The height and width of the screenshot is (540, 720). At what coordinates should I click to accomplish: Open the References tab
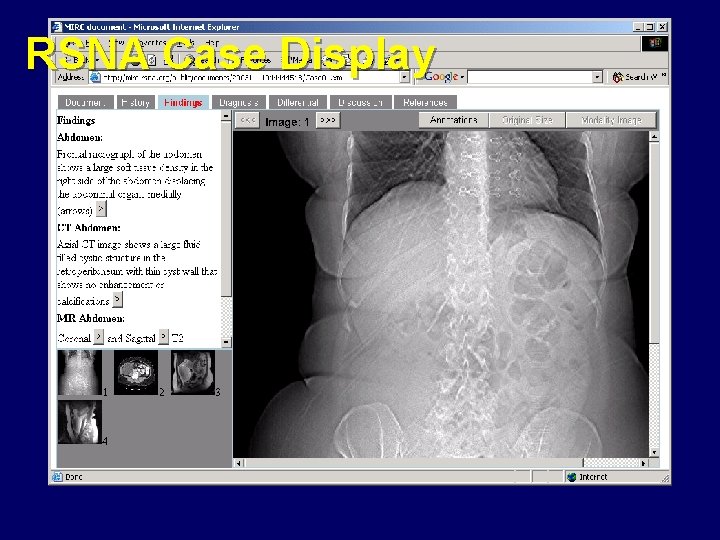425,102
